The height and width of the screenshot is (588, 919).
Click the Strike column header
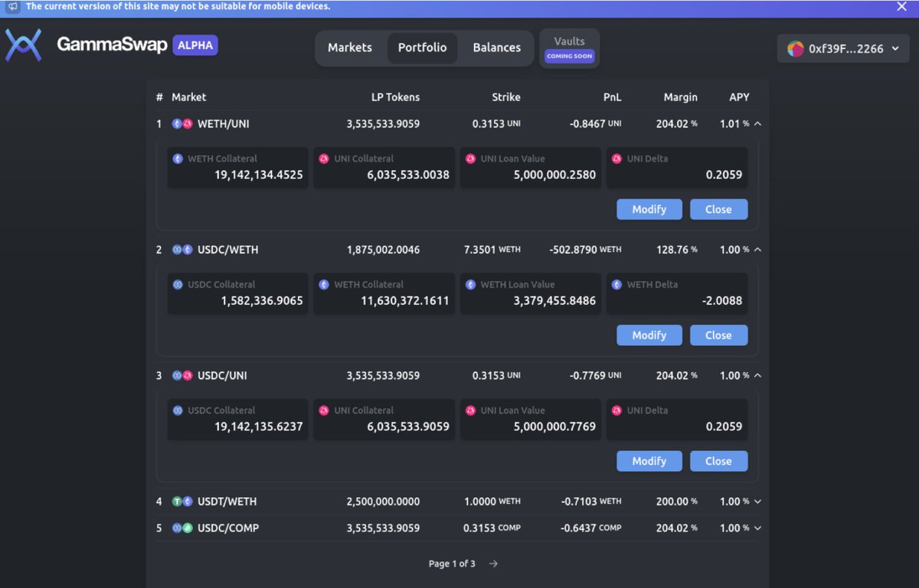pos(506,97)
